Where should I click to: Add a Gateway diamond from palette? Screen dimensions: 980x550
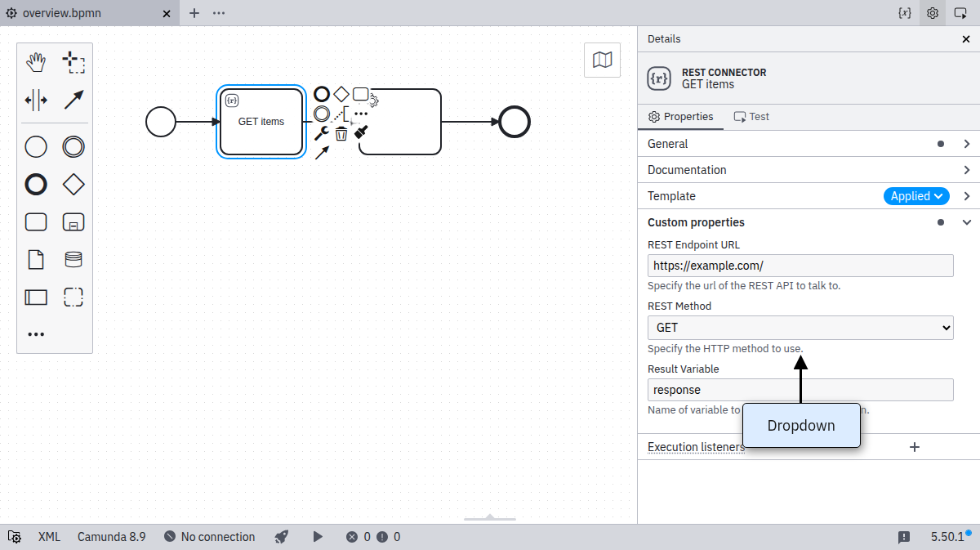pos(73,185)
